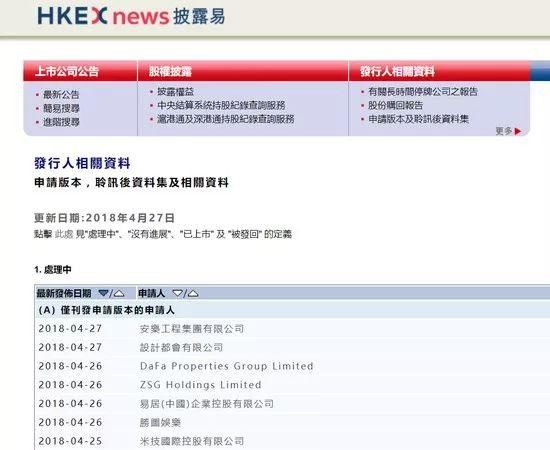This screenshot has height=450, width=550.
Task: Open the 簡易搜尋 link
Action: click(61, 108)
